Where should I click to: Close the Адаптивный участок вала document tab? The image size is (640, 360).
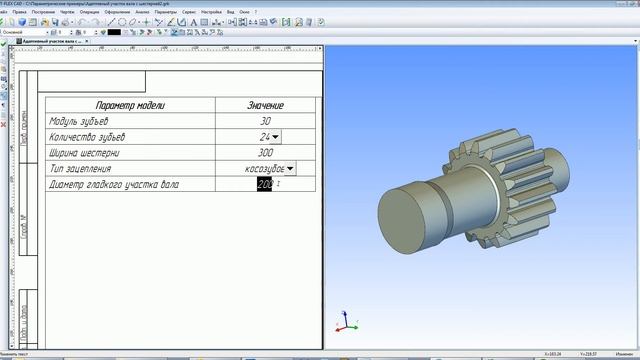(87, 41)
